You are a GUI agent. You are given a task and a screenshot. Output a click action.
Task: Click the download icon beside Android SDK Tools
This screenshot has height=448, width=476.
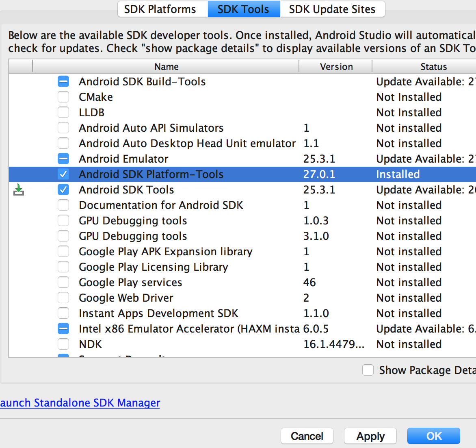coord(19,190)
